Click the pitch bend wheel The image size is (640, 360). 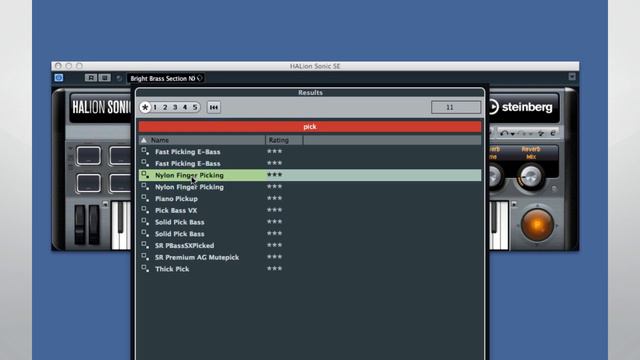click(x=80, y=225)
